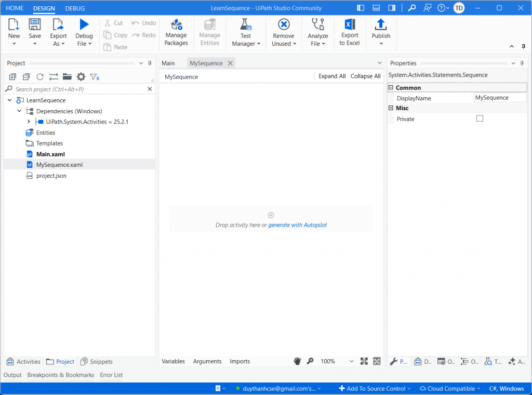Image resolution: width=532 pixels, height=395 pixels.
Task: Focus the Search project field
Action: pos(80,89)
